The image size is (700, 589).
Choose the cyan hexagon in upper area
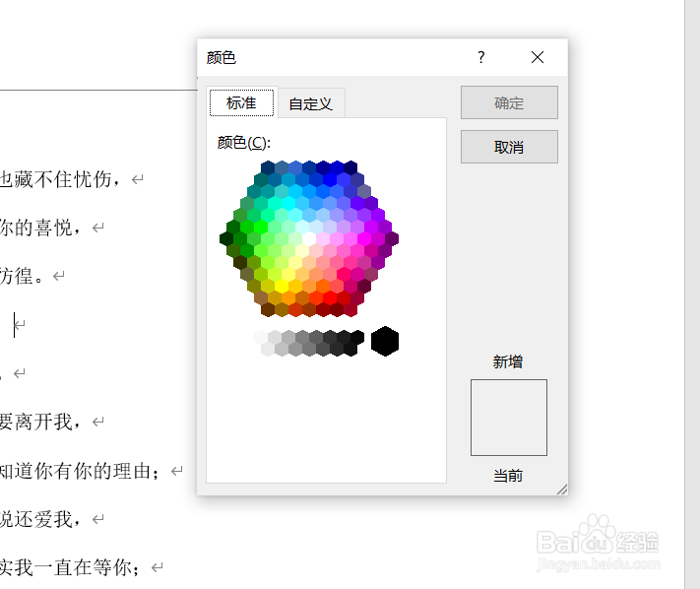pyautogui.click(x=288, y=203)
